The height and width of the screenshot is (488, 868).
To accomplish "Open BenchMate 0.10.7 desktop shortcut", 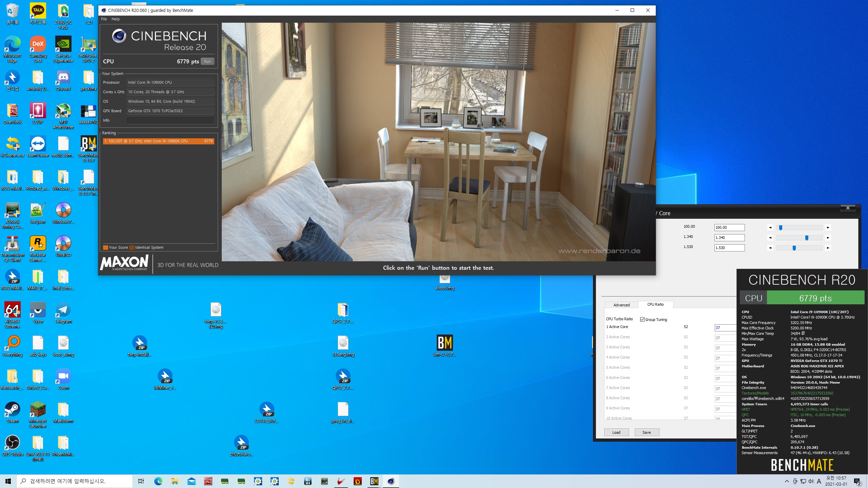I will tap(88, 149).
